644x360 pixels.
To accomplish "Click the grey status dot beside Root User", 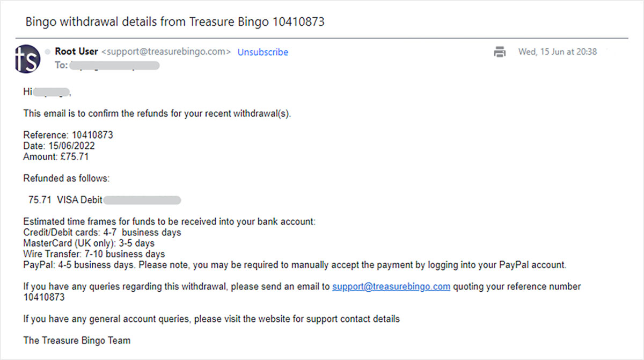I will (x=47, y=52).
